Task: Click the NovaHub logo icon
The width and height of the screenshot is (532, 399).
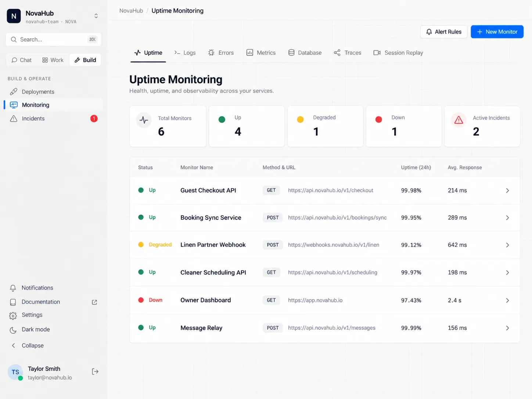Action: click(14, 16)
